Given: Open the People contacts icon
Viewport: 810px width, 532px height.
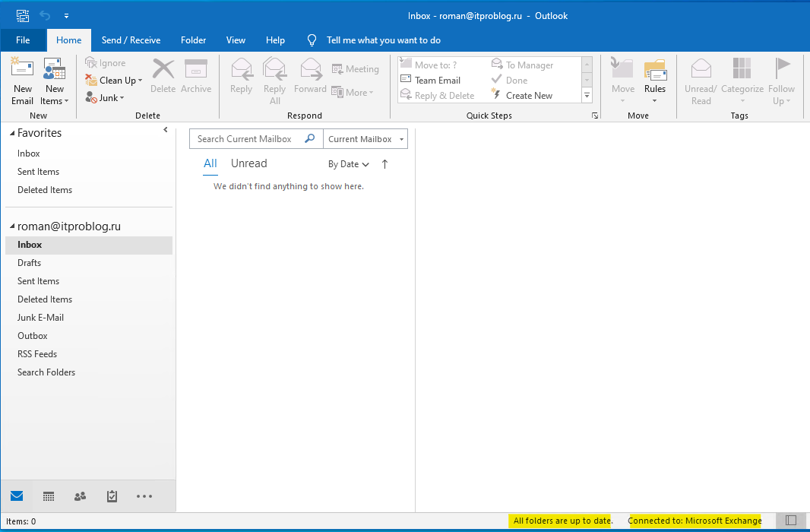Looking at the screenshot, I should click(x=80, y=496).
